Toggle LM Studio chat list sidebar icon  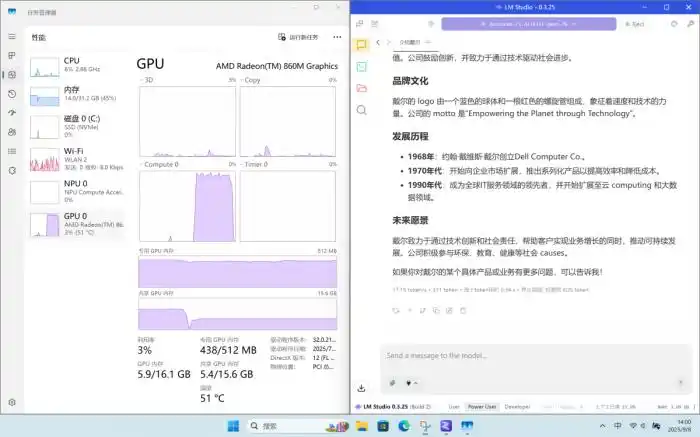tap(359, 24)
